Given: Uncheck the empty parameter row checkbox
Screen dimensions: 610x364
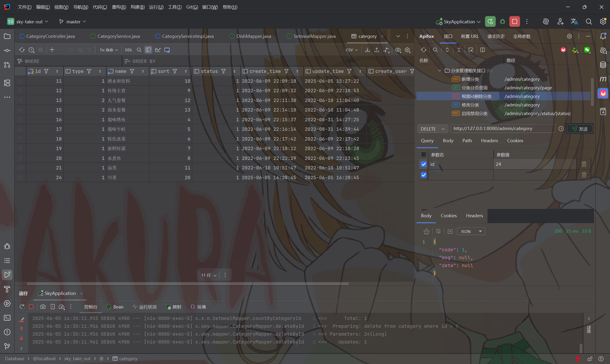Looking at the screenshot, I should pyautogui.click(x=424, y=175).
